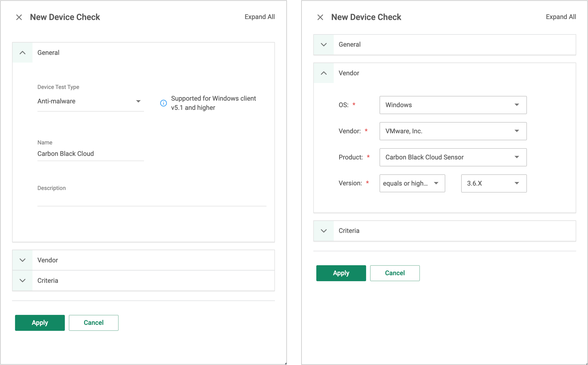Open the Product dropdown Carbon Black Cloud Sensor
588x365 pixels.
453,157
